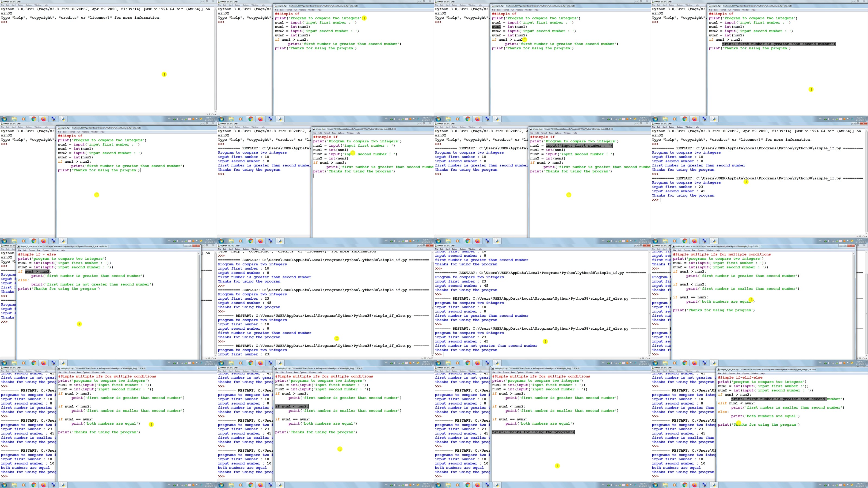Click highlighted 'num1' variable in simple_if.py
This screenshot has width=868, height=488.
(x=496, y=27)
